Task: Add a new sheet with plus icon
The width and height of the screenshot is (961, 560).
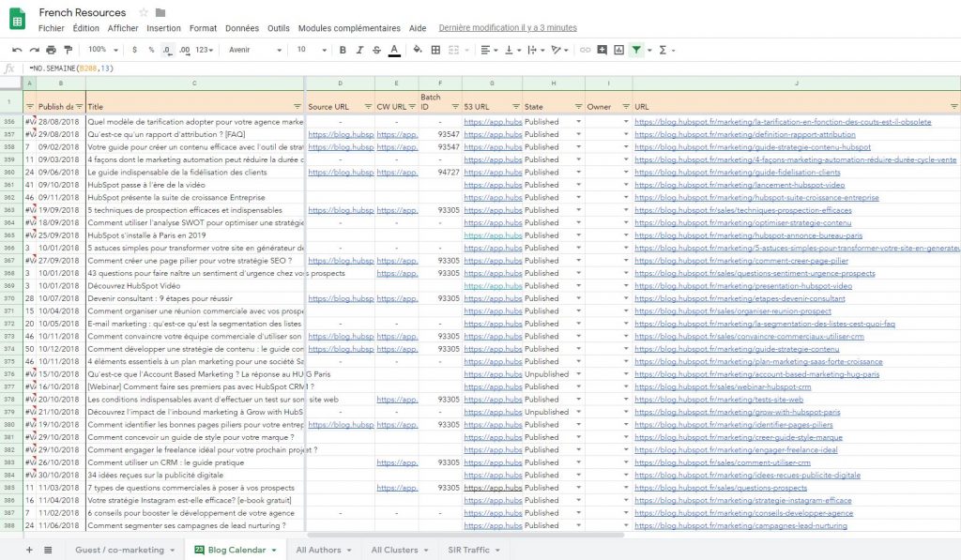Action: pyautogui.click(x=29, y=549)
